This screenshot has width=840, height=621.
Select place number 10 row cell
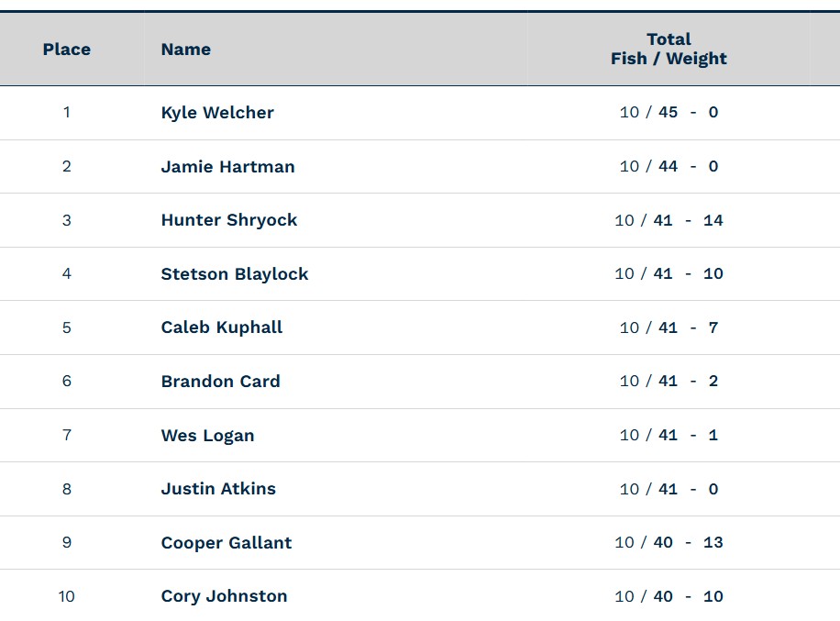66,596
